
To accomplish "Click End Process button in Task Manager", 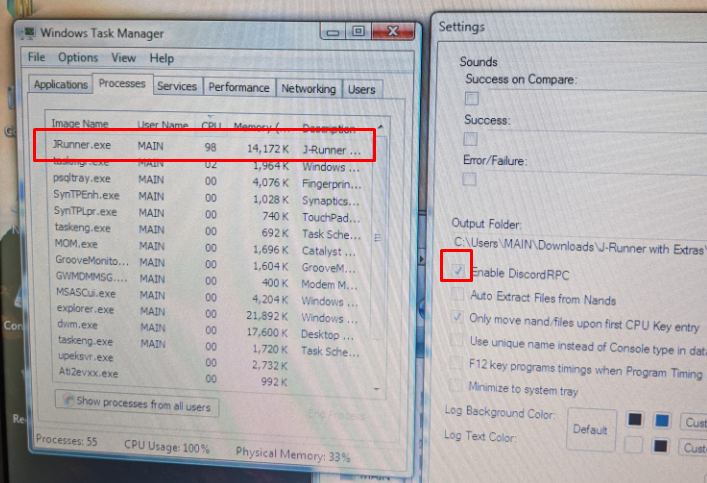I will 336,414.
